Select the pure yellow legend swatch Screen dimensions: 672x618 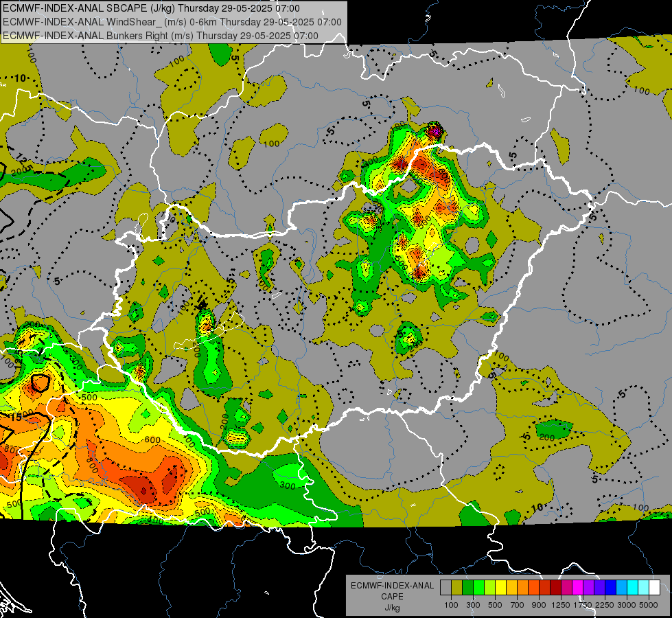click(500, 587)
